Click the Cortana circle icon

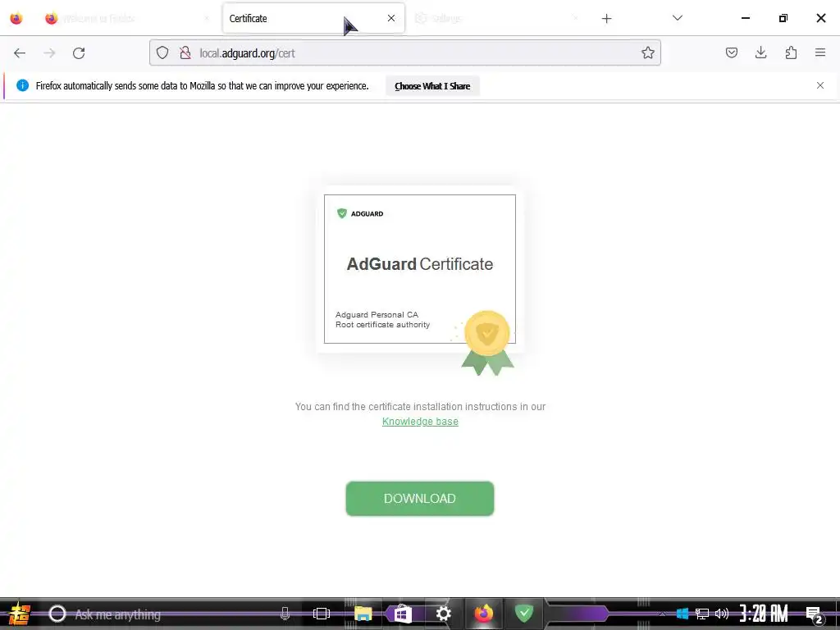pos(57,614)
